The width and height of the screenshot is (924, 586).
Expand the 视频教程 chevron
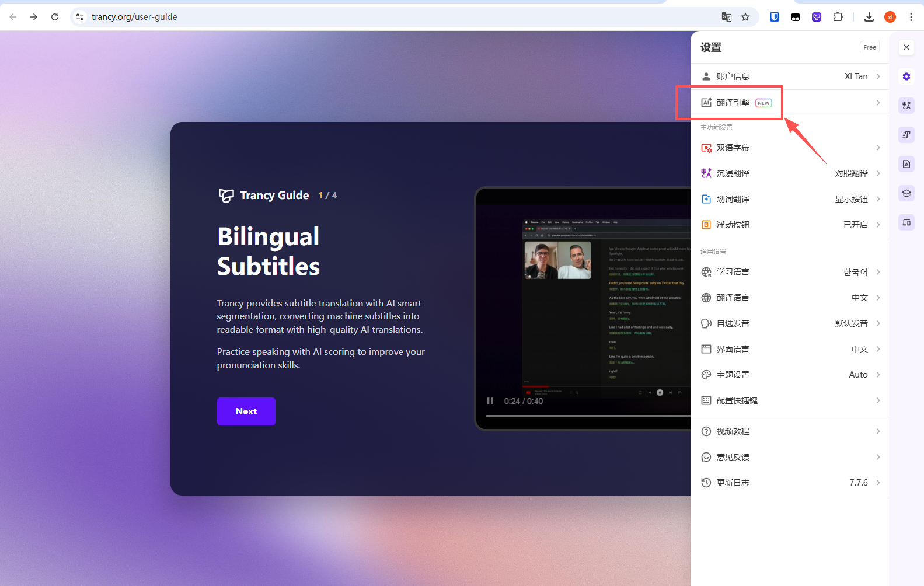pyautogui.click(x=878, y=431)
